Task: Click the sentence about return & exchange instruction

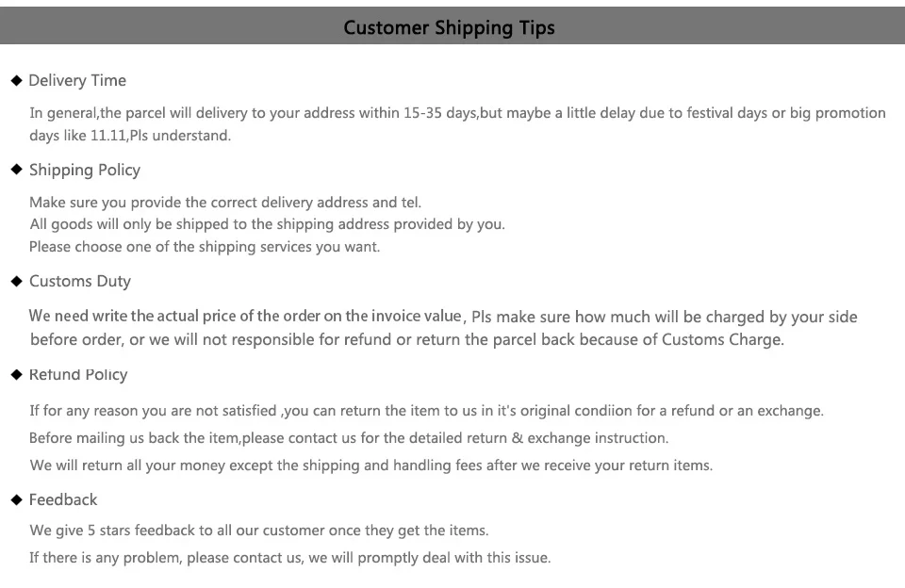Action: (x=349, y=438)
